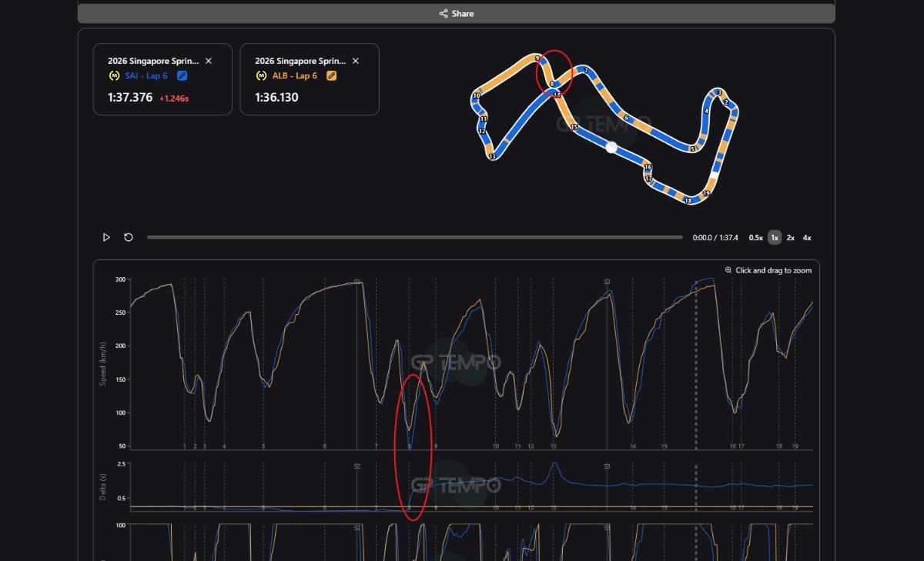Click session title in the ALB card
This screenshot has height=561, width=924.
pos(300,61)
